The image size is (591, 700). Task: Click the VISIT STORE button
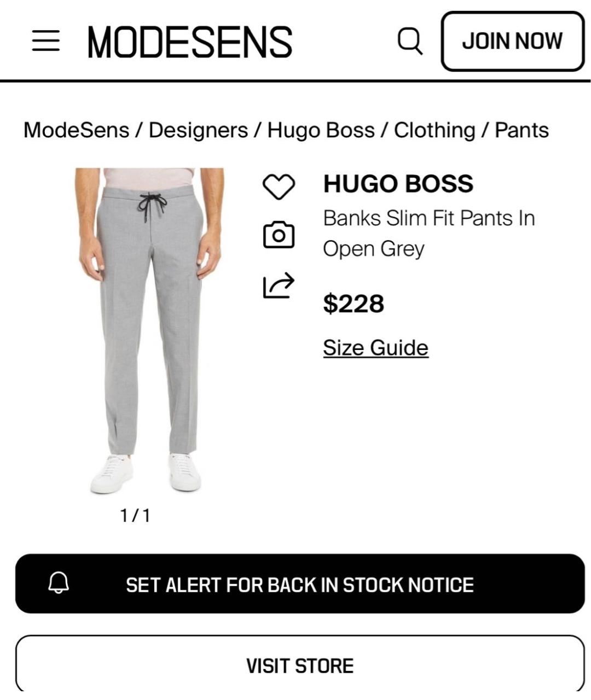click(300, 666)
